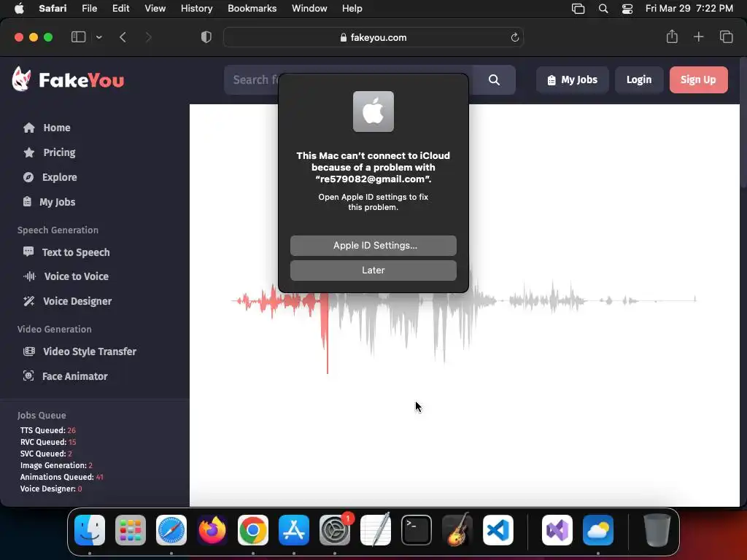This screenshot has height=560, width=747.
Task: Open the Apple menu
Action: click(x=19, y=8)
